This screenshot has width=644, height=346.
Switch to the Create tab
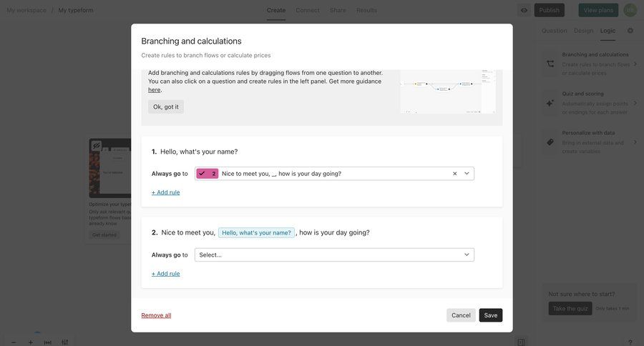(276, 10)
